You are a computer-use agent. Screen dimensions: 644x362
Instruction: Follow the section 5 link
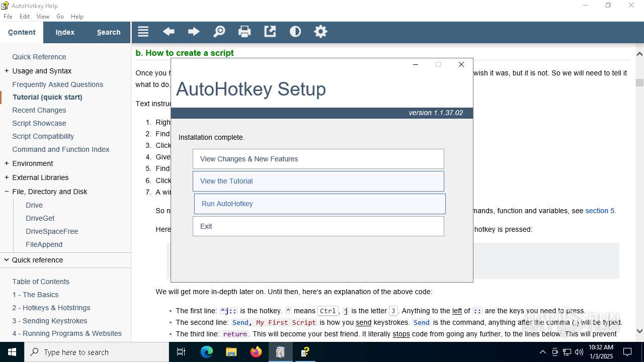(x=600, y=211)
